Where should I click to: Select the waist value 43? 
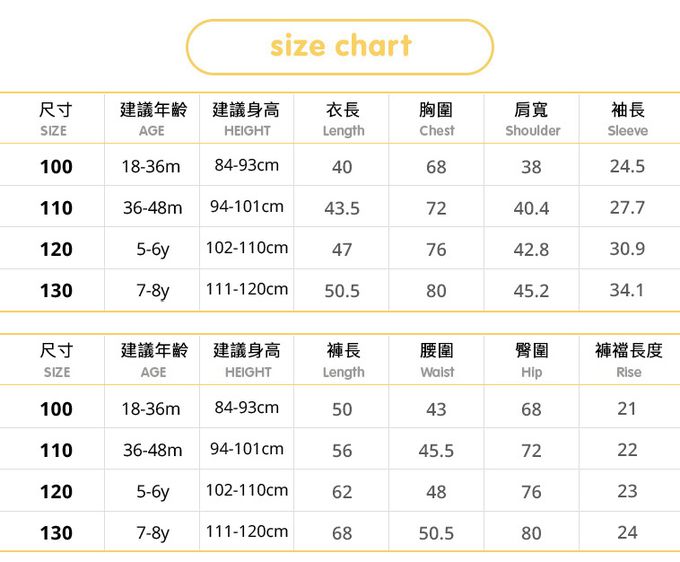pyautogui.click(x=436, y=409)
